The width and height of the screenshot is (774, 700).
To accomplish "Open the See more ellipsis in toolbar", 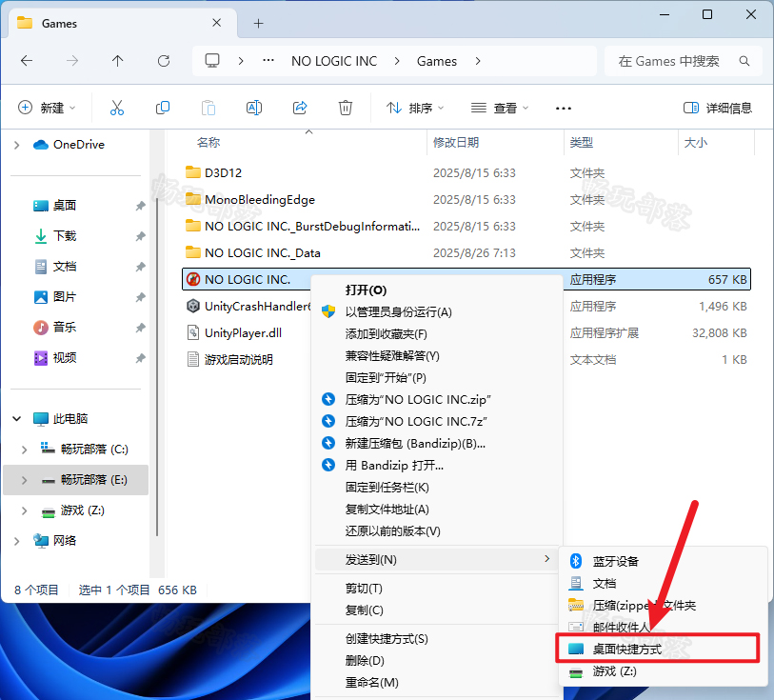I will tap(564, 109).
